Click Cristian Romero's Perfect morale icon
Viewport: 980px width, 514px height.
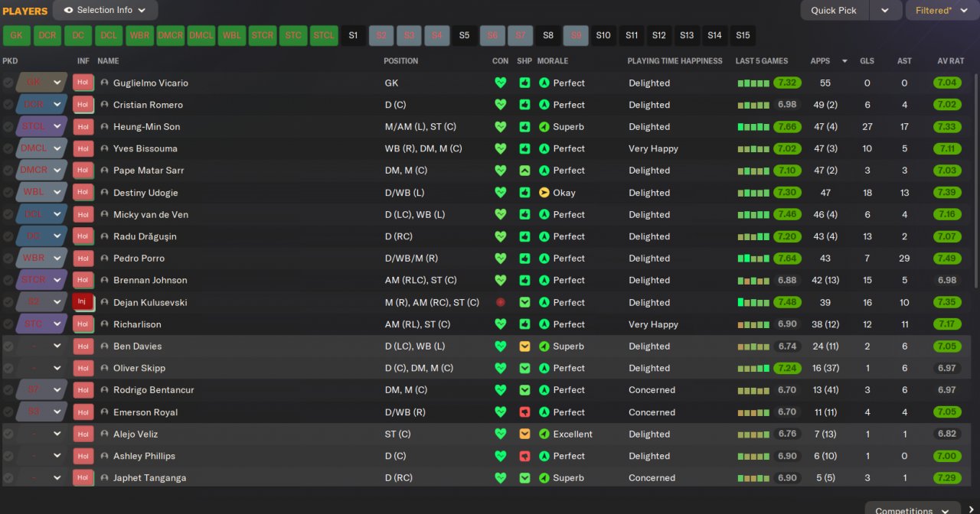coord(544,105)
